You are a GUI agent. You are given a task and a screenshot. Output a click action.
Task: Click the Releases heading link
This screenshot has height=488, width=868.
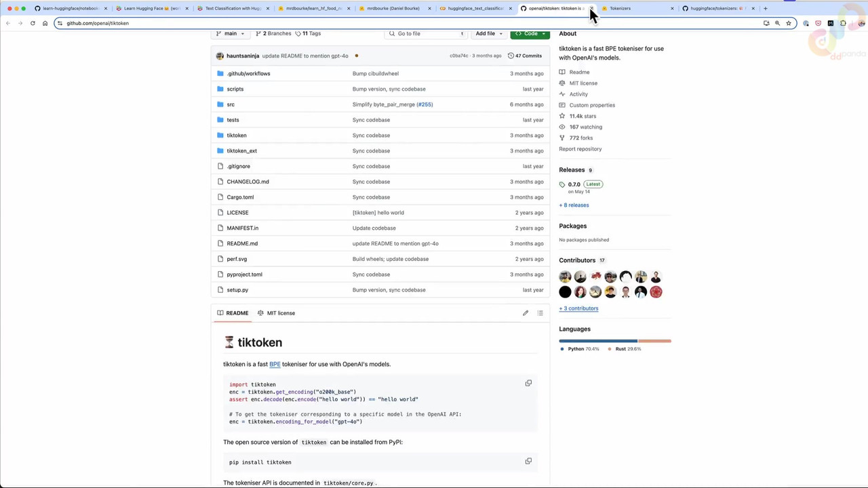point(572,170)
